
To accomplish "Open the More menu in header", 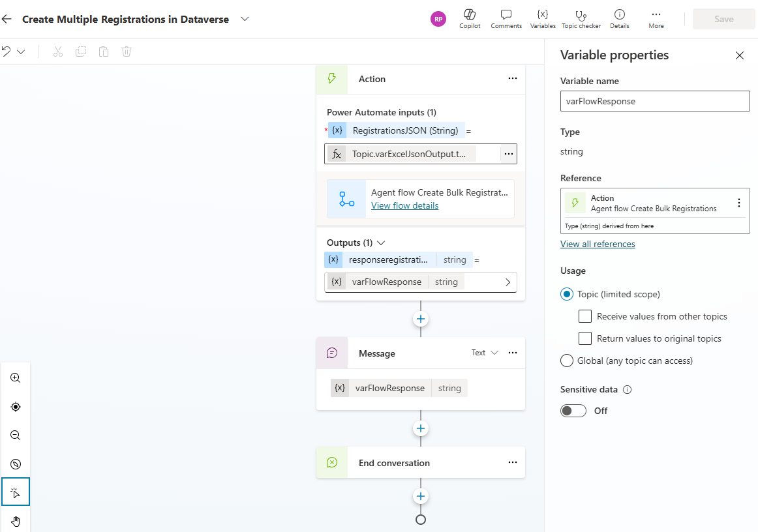I will tap(656, 15).
